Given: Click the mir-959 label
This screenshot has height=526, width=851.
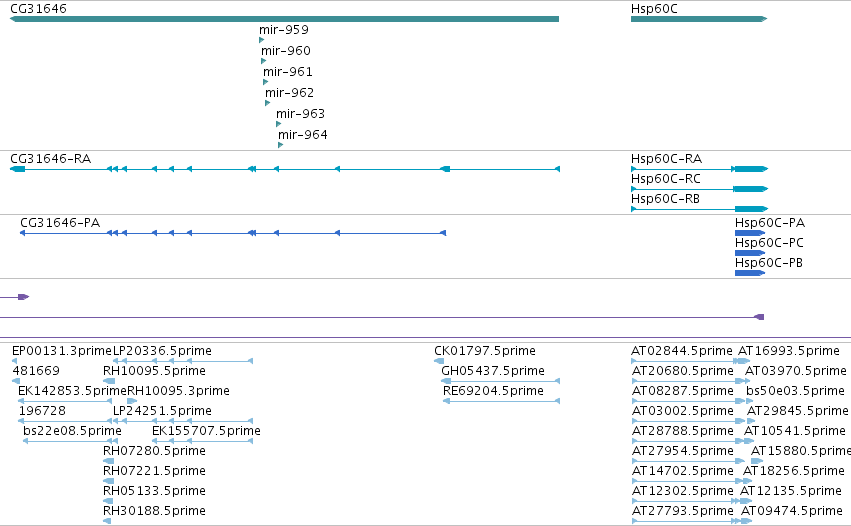Looking at the screenshot, I should 284,29.
